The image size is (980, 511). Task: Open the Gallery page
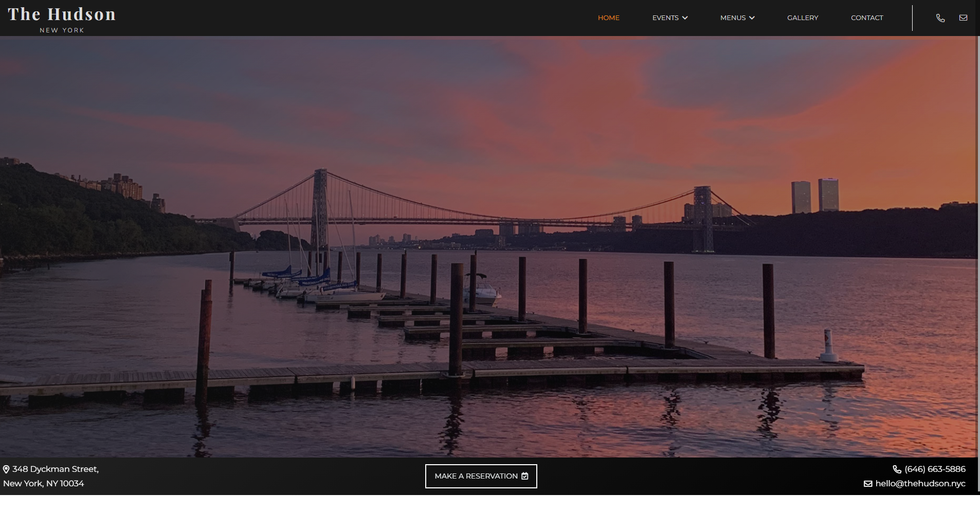803,17
